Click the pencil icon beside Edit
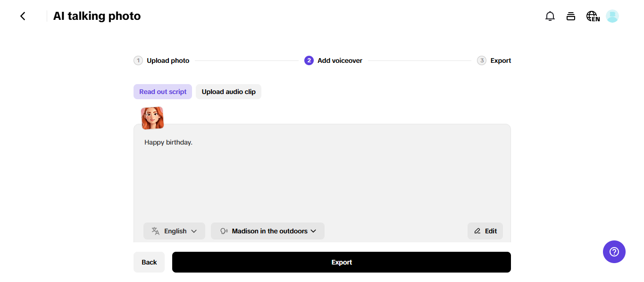This screenshot has height=282, width=644. 477,231
